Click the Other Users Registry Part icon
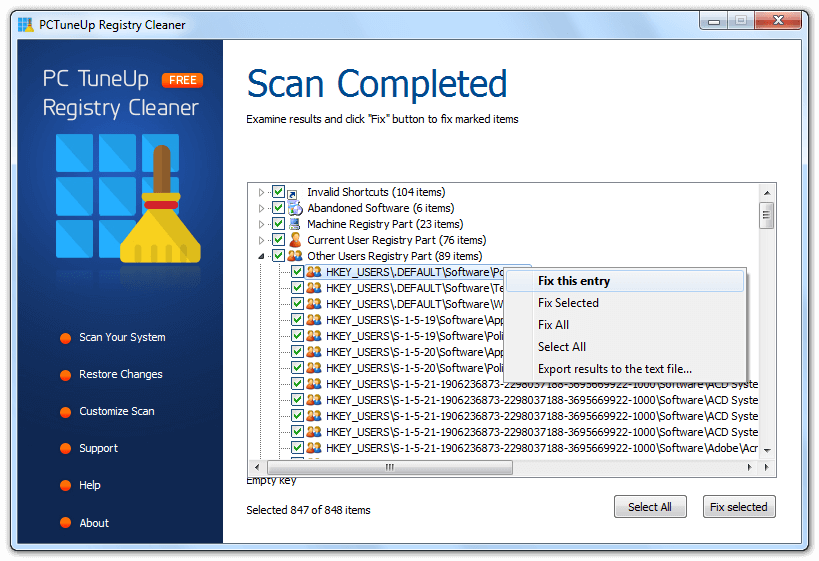Image resolution: width=819 pixels, height=561 pixels. click(x=295, y=256)
